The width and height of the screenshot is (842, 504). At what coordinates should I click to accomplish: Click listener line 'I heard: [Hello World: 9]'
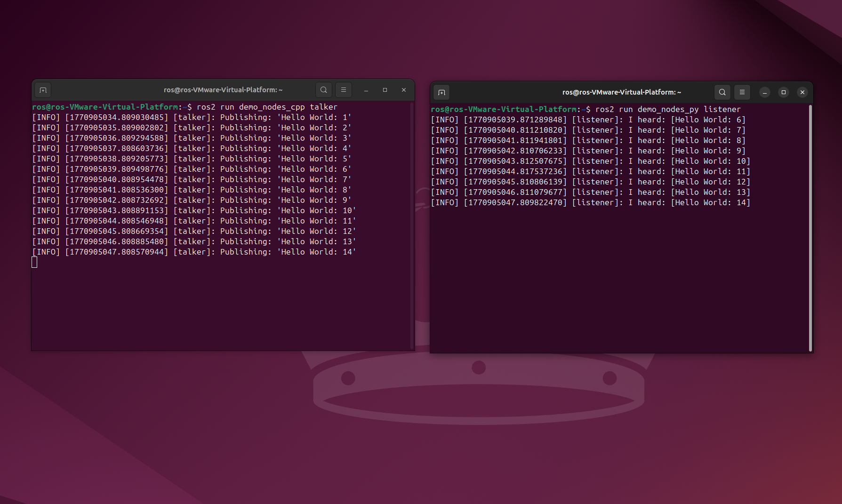(x=588, y=151)
